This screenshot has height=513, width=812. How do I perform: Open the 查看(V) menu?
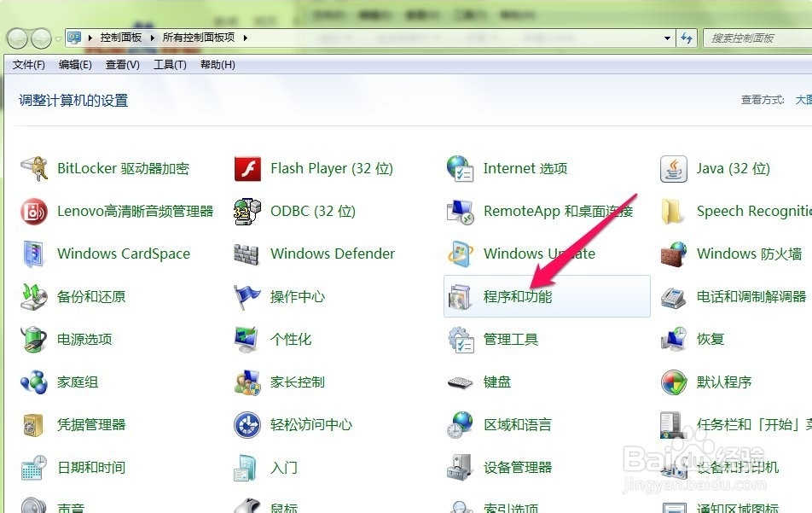pyautogui.click(x=123, y=65)
